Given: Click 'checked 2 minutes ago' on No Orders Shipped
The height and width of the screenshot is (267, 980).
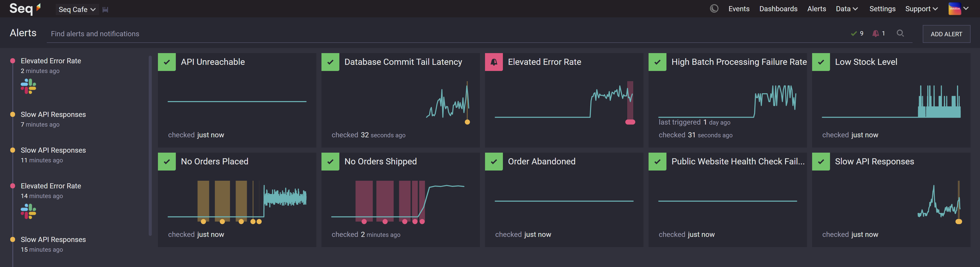Looking at the screenshot, I should (x=366, y=235).
